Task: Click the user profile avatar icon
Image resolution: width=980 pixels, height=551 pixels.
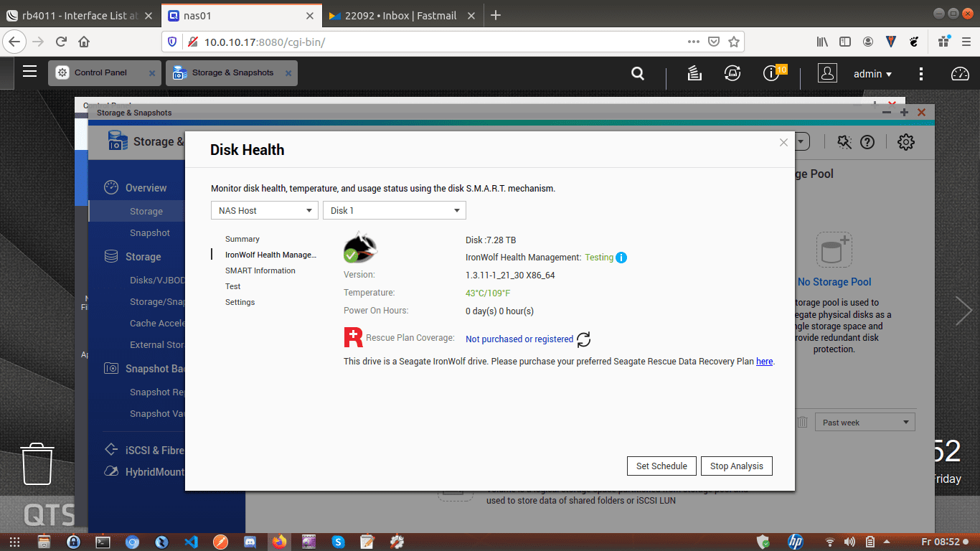Action: pyautogui.click(x=827, y=73)
